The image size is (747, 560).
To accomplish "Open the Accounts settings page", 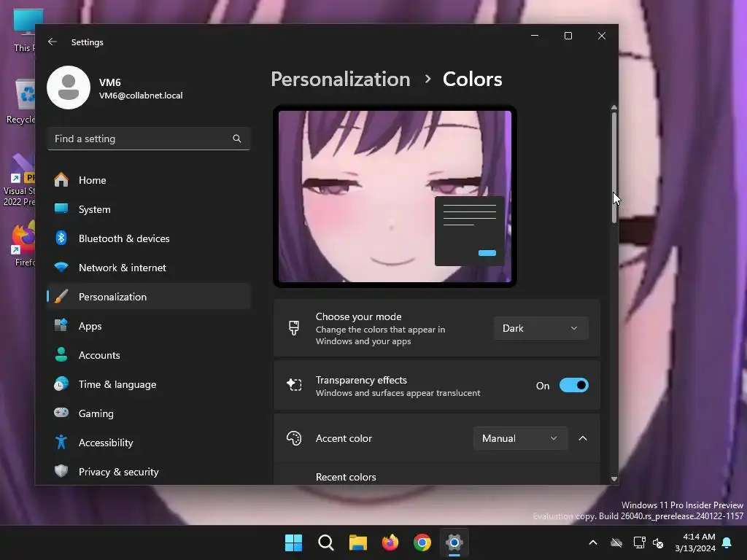I will coord(149,355).
